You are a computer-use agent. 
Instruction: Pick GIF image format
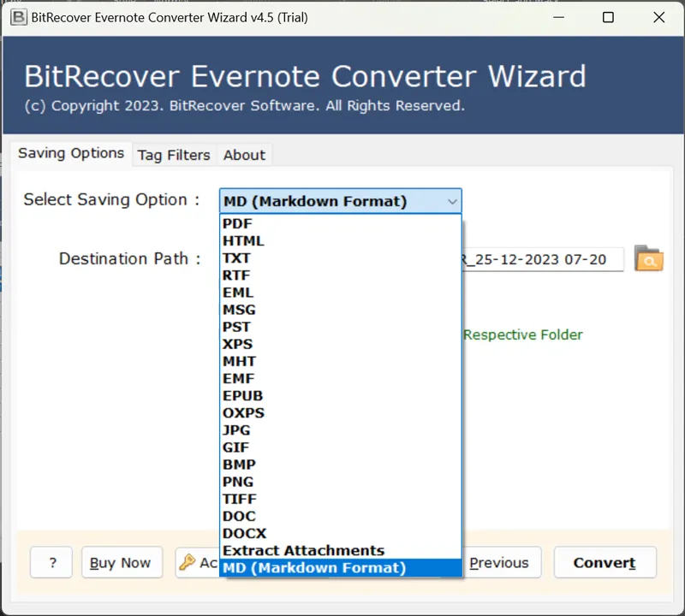point(340,447)
